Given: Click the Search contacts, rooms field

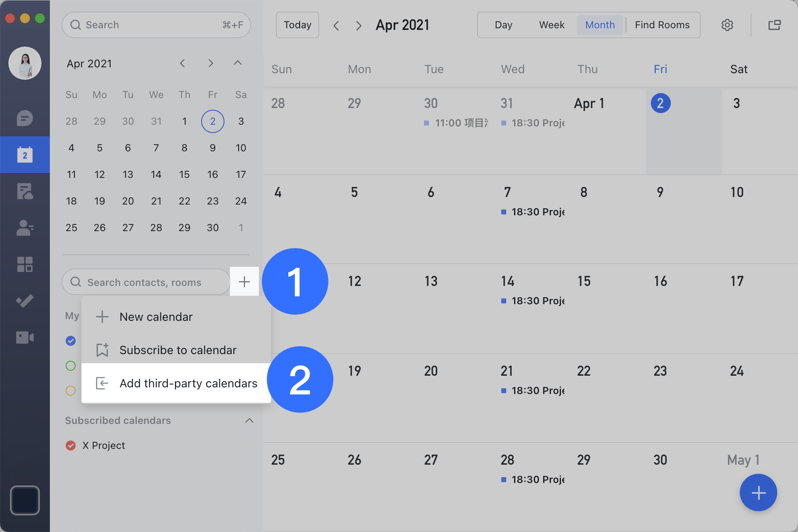Looking at the screenshot, I should point(145,282).
